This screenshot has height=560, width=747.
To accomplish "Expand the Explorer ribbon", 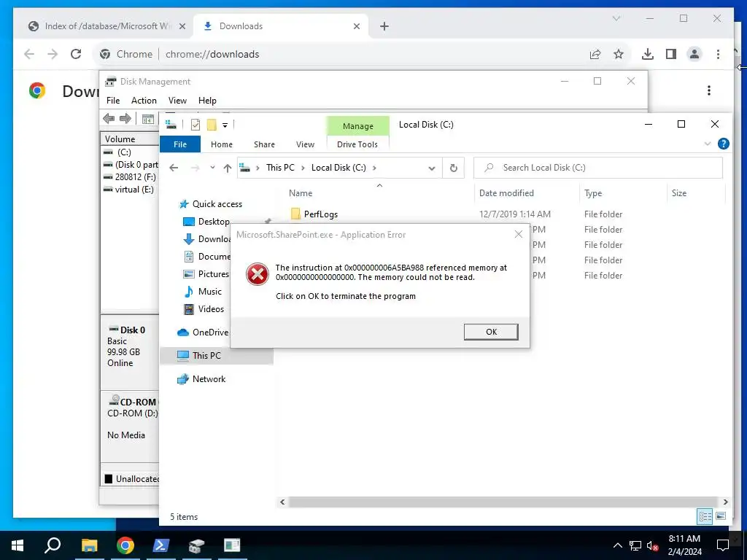I will [x=707, y=144].
